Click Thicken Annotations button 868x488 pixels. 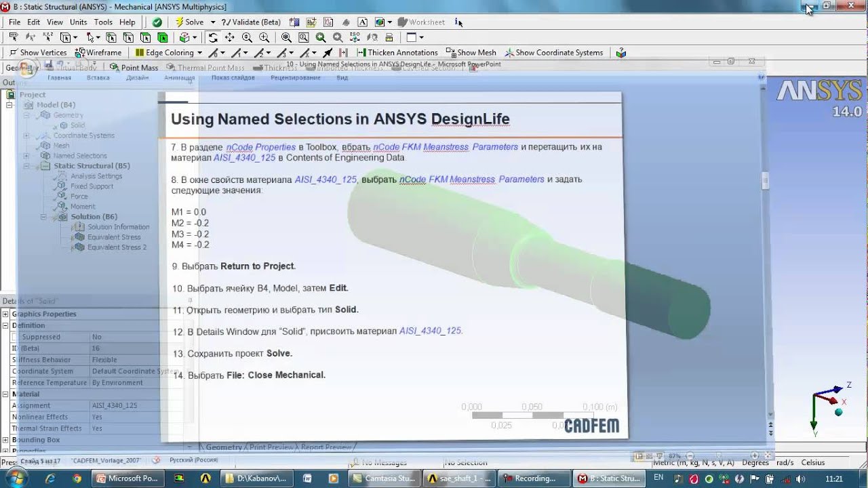397,52
